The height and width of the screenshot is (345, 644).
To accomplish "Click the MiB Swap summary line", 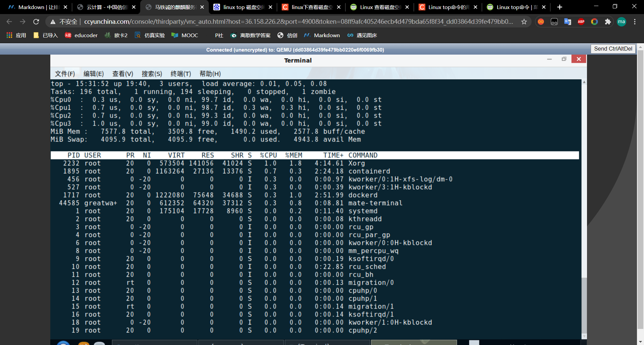I will pyautogui.click(x=206, y=139).
